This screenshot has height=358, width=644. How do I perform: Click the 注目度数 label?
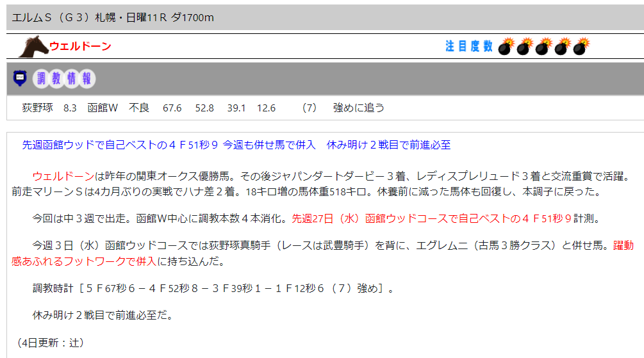[469, 46]
